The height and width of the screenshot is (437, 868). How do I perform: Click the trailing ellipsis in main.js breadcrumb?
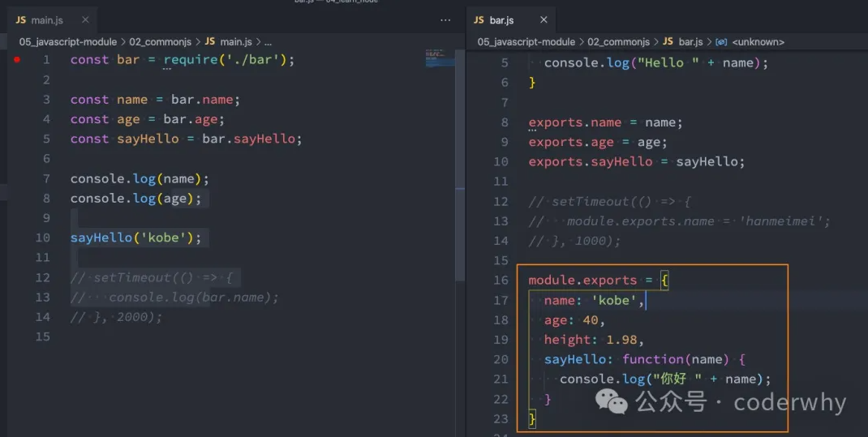pos(268,42)
